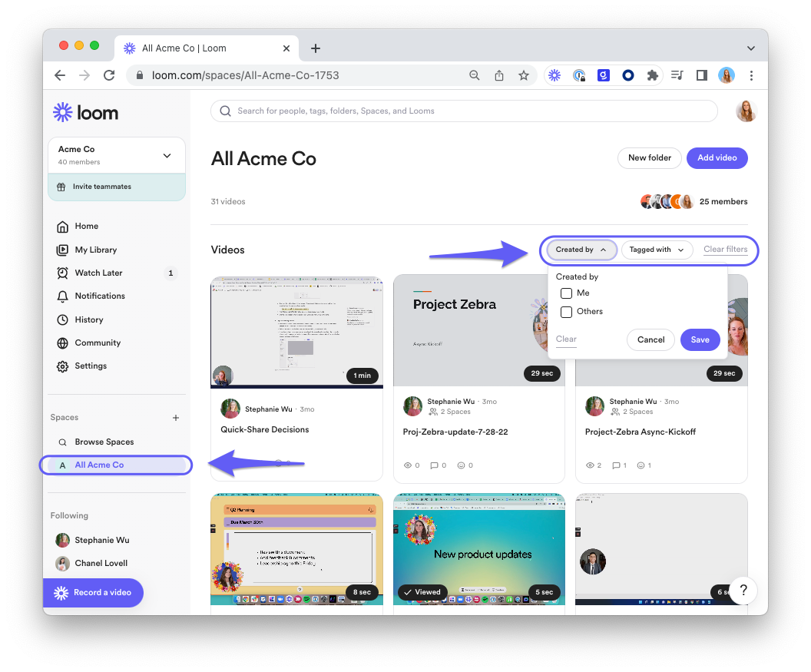Open Community globe in the sidebar
Screen dimensions: 811x672
tap(98, 343)
